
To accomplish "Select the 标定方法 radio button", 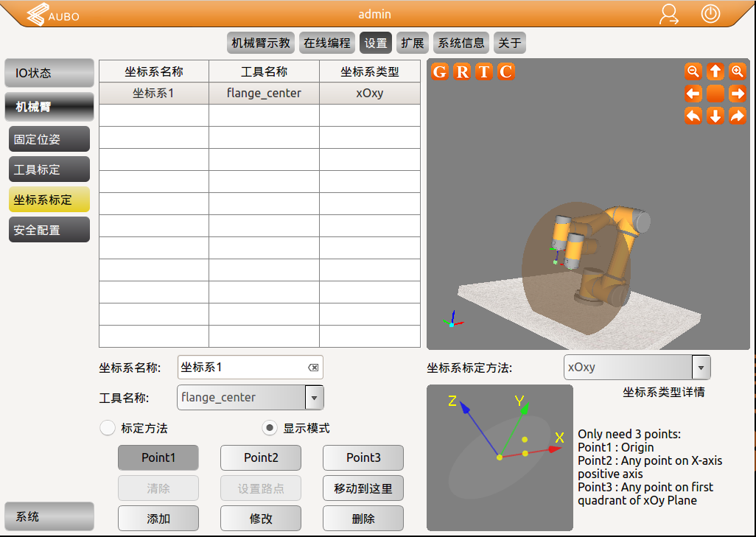I will [x=108, y=428].
